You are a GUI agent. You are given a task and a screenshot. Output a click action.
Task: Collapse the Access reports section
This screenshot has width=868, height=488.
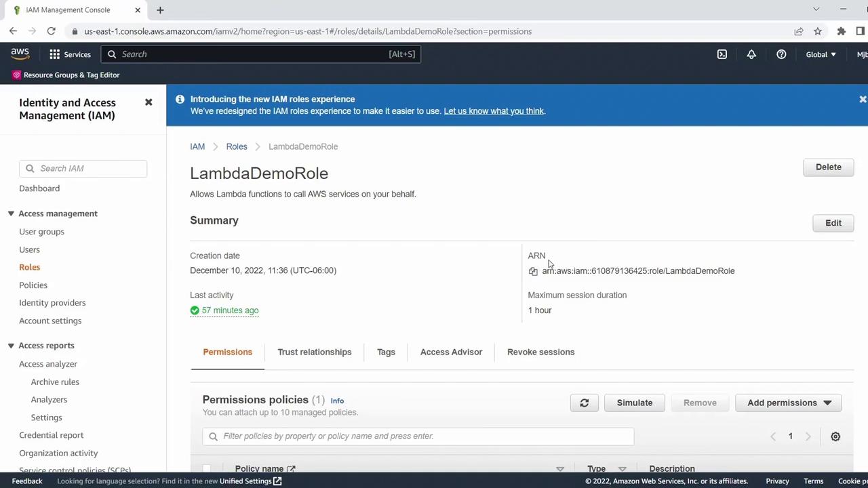(11, 346)
